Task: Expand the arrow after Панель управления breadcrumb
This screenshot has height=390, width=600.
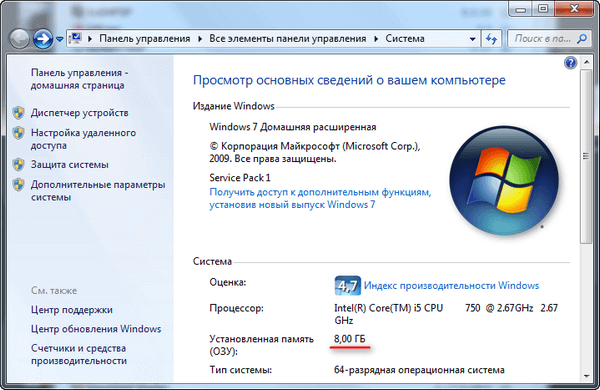Action: click(x=200, y=39)
